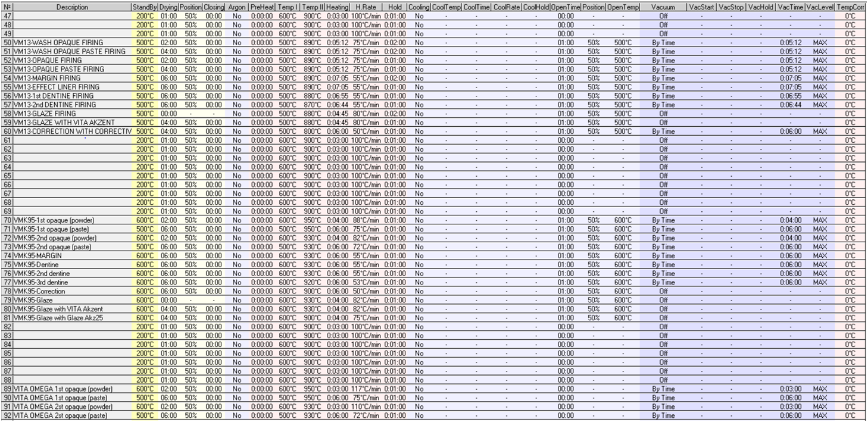Select row number 88 in № column
Screen dimensions: 868x422
click(7, 380)
